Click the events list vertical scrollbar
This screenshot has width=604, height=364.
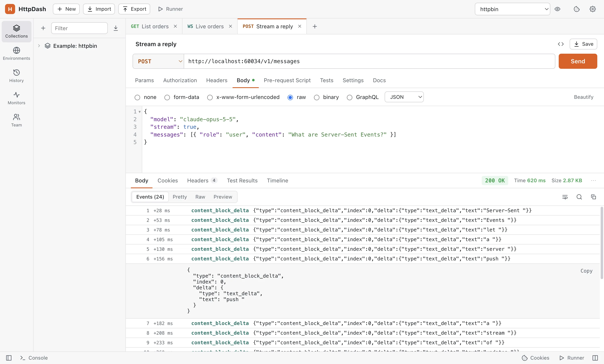click(602, 243)
